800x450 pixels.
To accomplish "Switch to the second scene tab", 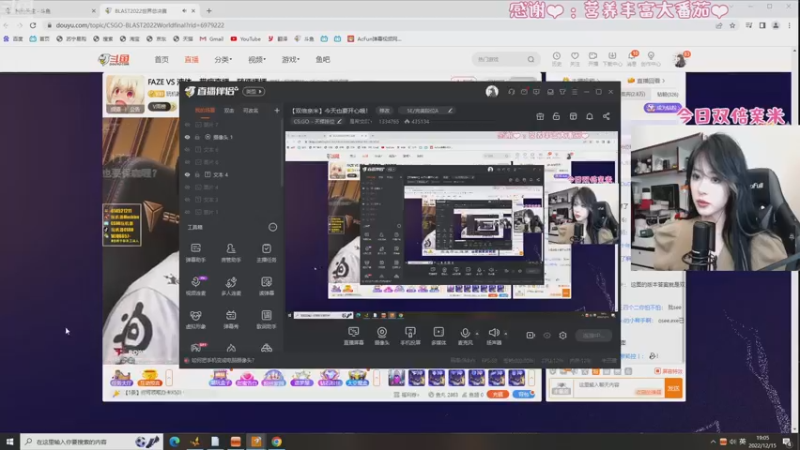I will pos(229,110).
